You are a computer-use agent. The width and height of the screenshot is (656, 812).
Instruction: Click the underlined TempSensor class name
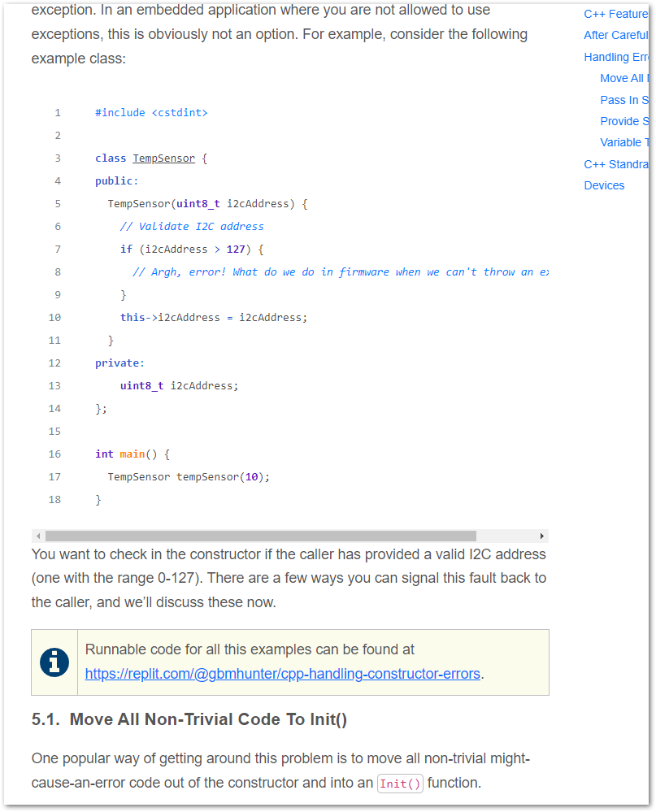tap(163, 158)
